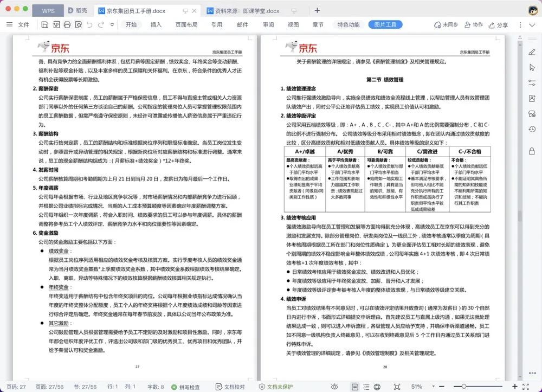542x392 pixels.
Task: Open the 邮件 ribbon tab
Action: click(x=242, y=24)
